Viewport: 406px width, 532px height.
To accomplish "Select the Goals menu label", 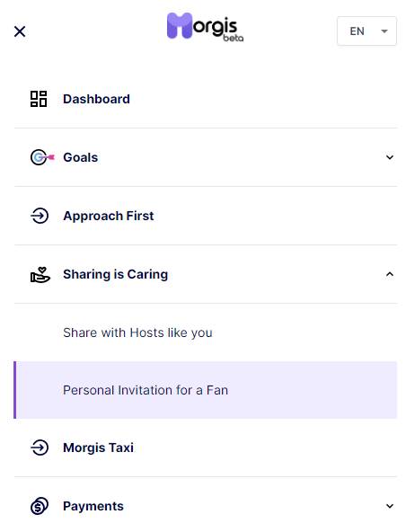I will (80, 157).
